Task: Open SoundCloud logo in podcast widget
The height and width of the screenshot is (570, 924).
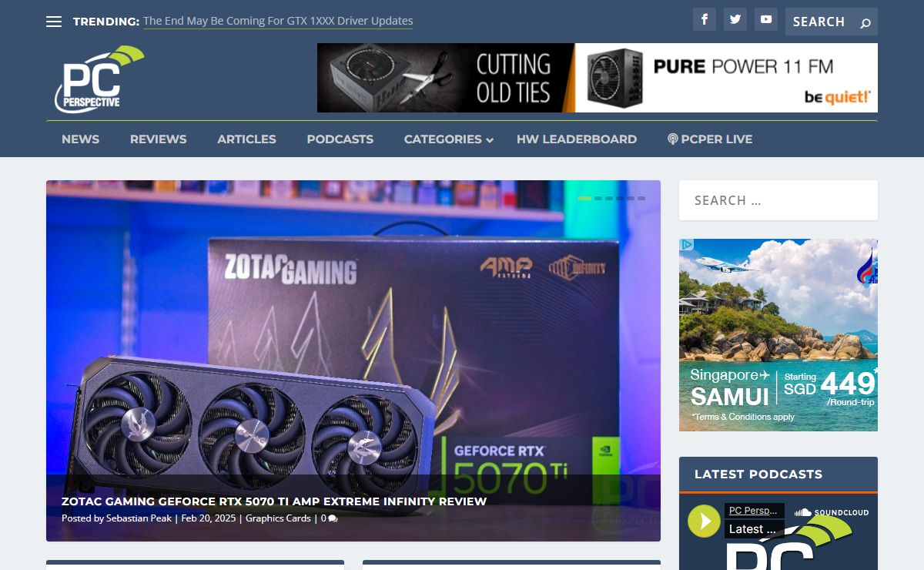Action: [x=832, y=512]
